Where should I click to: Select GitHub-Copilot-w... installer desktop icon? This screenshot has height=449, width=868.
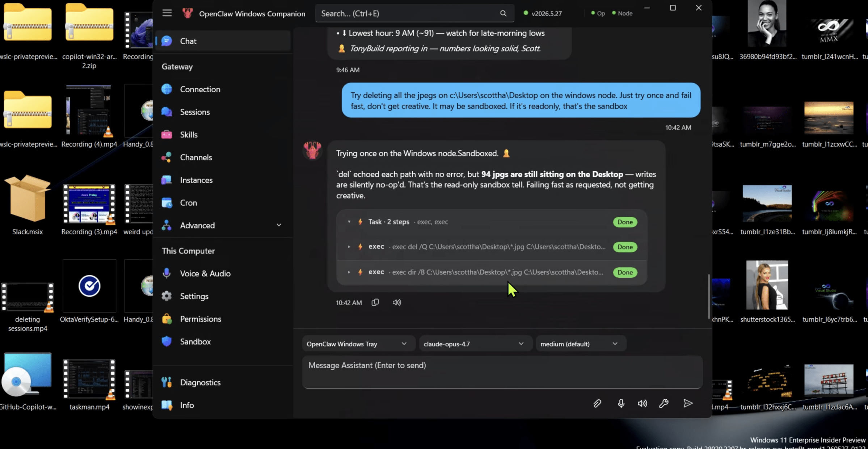pos(28,382)
